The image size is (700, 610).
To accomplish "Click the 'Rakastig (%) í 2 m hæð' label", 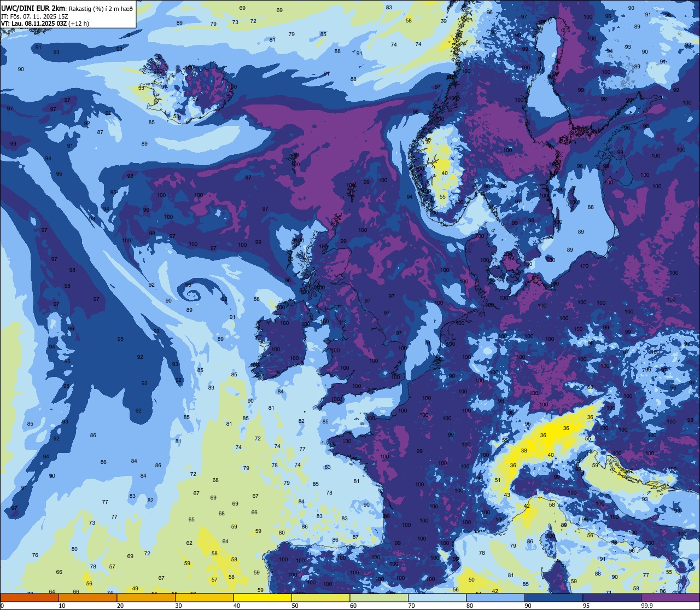I will click(101, 8).
